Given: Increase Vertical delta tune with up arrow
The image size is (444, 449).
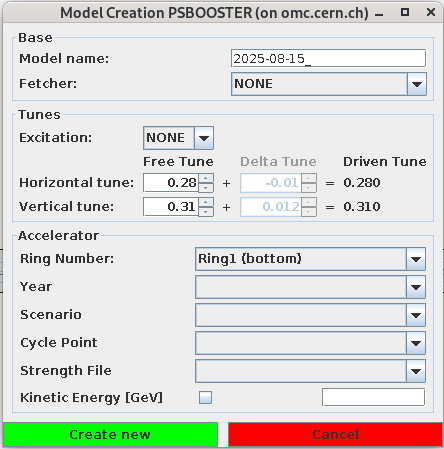Looking at the screenshot, I should click(x=309, y=202).
